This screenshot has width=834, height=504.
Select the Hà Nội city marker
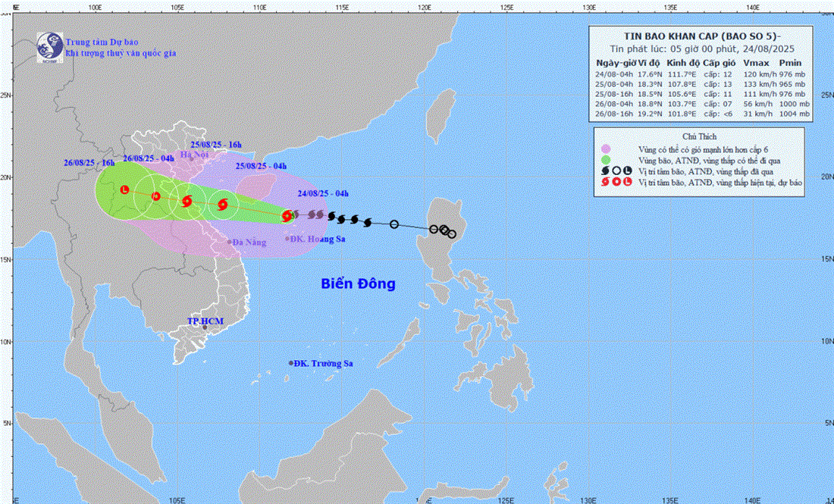[194, 161]
